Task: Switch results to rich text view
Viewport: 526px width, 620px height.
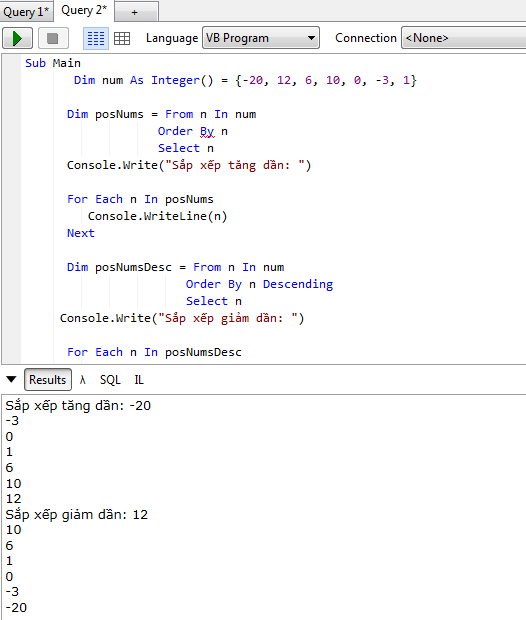Action: [x=96, y=38]
